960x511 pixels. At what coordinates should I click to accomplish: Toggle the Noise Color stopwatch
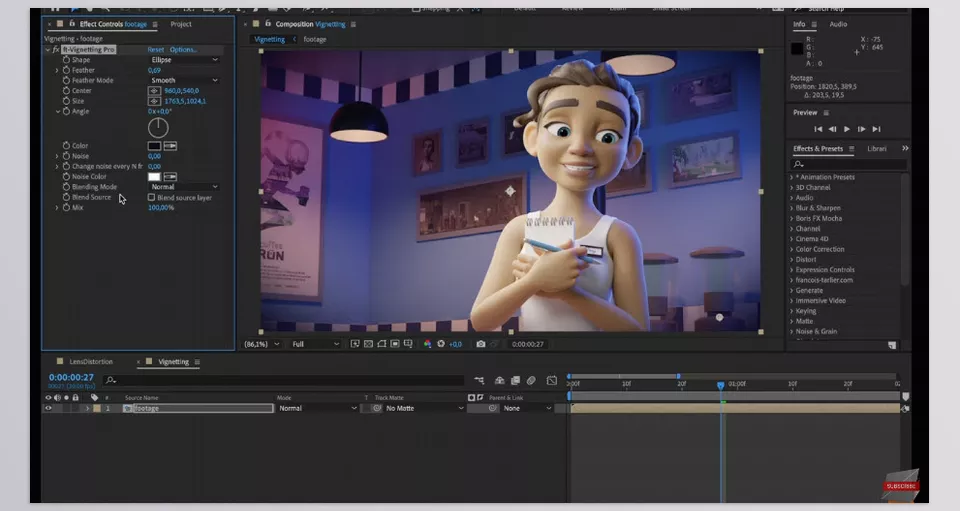tap(66, 176)
